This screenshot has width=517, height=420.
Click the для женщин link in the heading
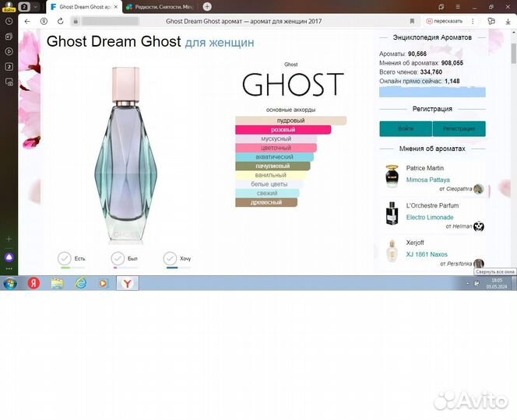tap(220, 43)
